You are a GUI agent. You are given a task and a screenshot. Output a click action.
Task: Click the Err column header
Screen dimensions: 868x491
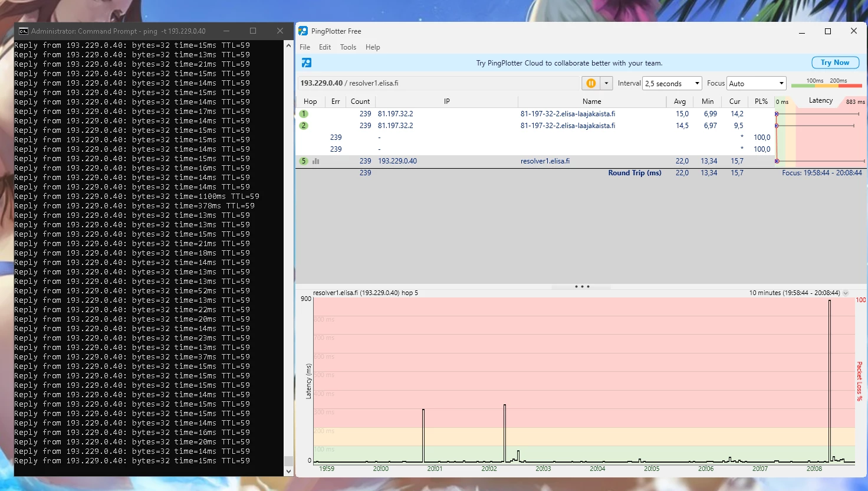coord(336,102)
